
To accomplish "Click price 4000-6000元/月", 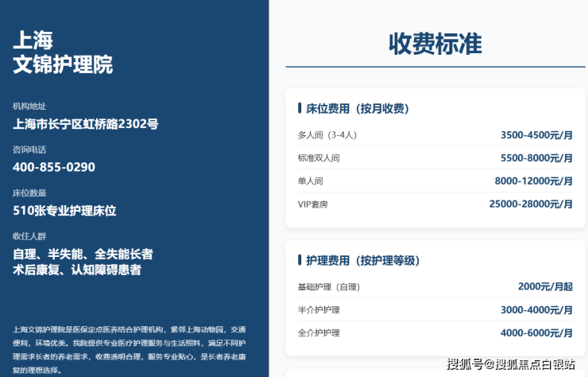I will pyautogui.click(x=536, y=332).
